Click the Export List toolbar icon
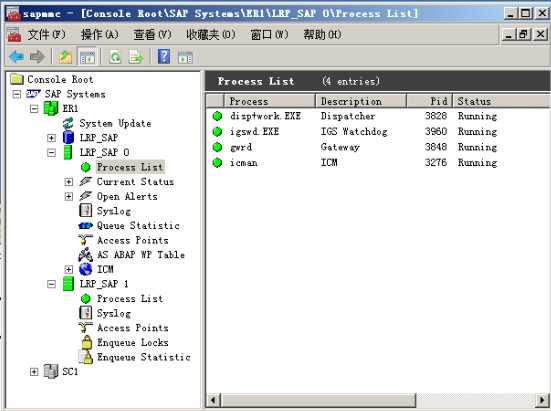 click(136, 57)
